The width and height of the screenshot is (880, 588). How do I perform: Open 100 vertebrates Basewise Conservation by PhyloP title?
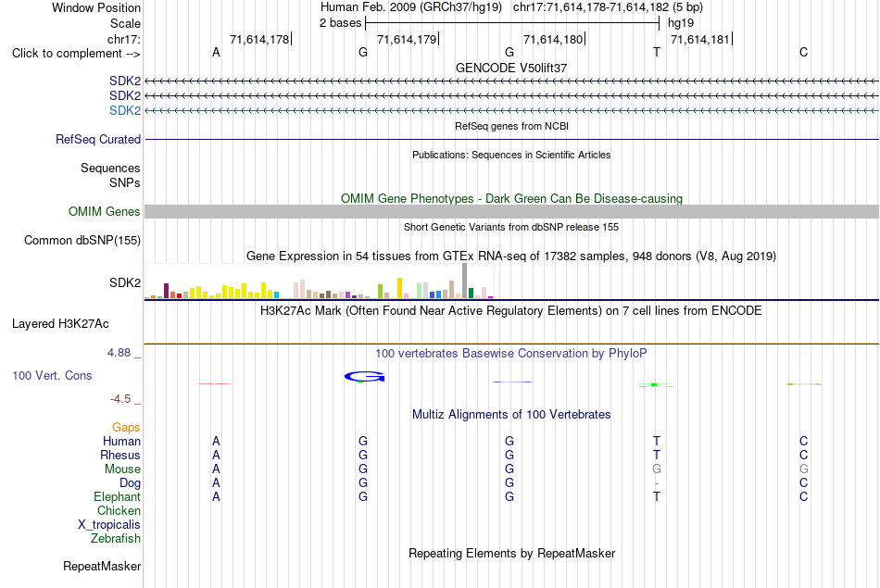511,354
